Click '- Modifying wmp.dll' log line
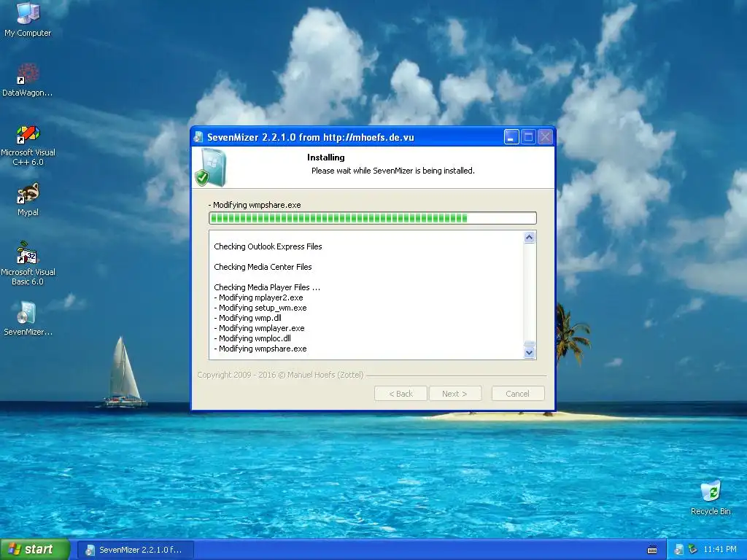 coord(247,318)
